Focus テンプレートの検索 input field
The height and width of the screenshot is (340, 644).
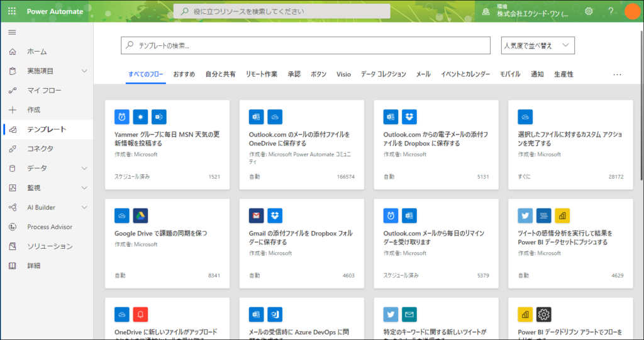coord(306,45)
